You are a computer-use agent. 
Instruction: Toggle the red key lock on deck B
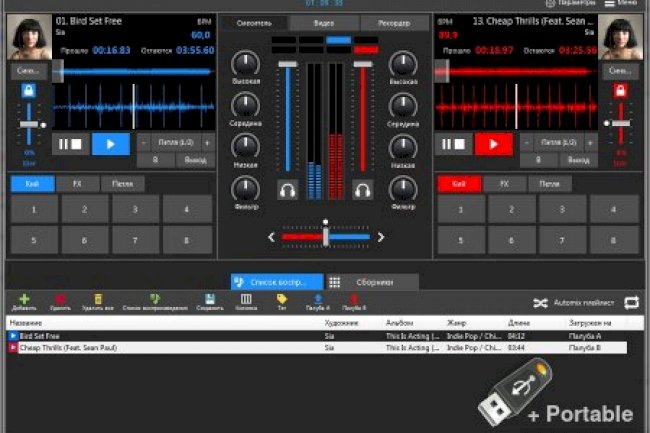(x=620, y=90)
